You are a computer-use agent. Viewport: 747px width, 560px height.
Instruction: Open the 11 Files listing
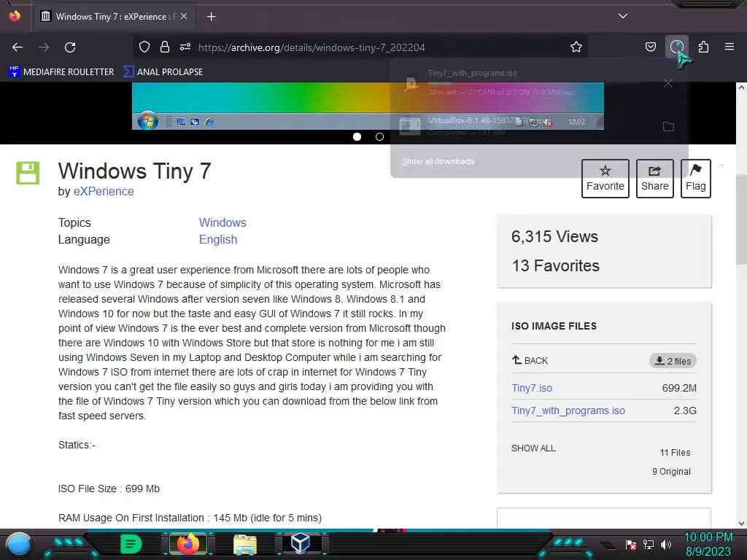point(675,453)
